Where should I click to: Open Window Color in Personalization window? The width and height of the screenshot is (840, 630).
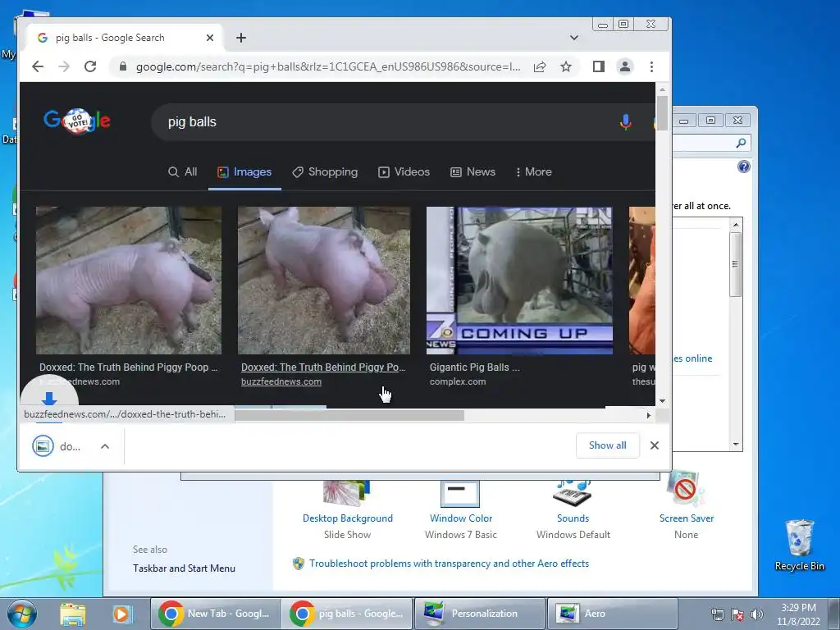(461, 518)
